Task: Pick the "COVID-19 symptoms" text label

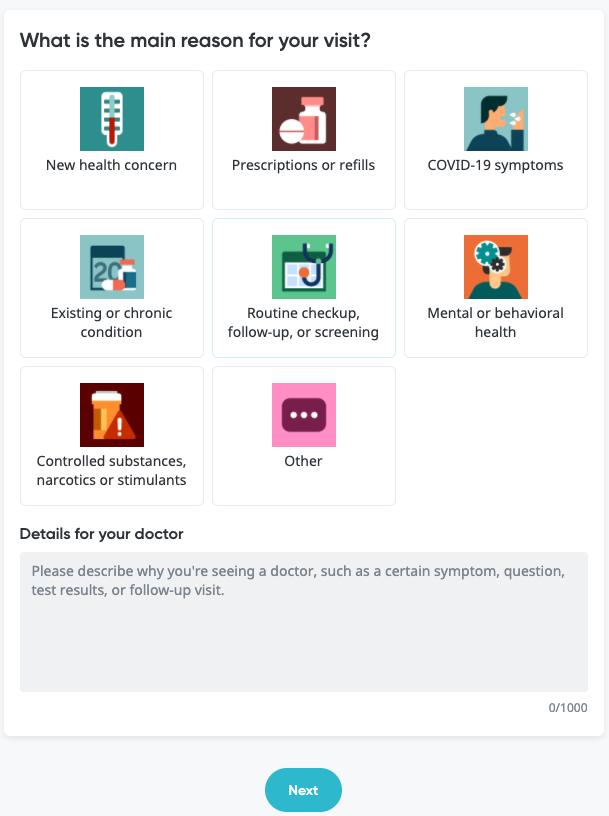Action: click(x=496, y=165)
